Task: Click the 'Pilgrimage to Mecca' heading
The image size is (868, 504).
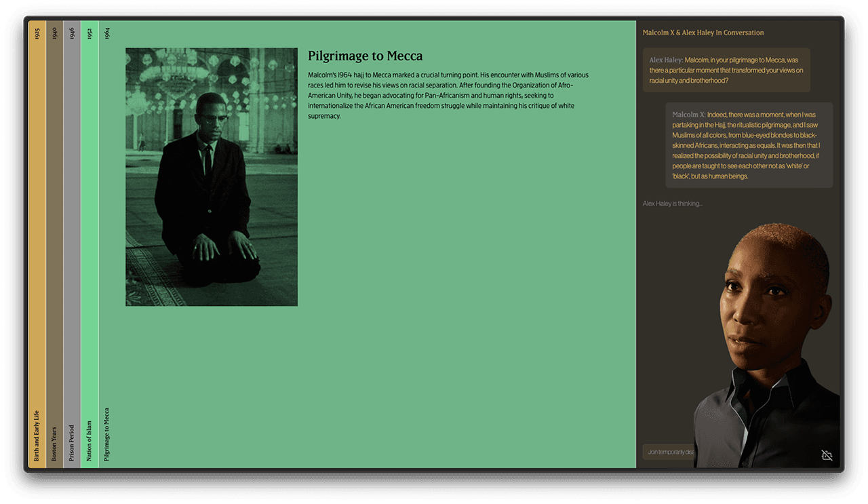Action: point(365,56)
